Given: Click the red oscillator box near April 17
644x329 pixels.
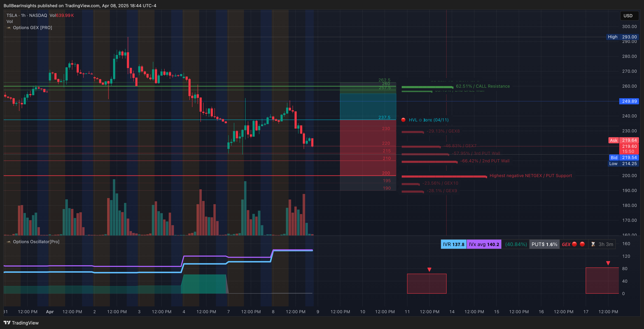Looking at the screenshot, I should 602,281.
